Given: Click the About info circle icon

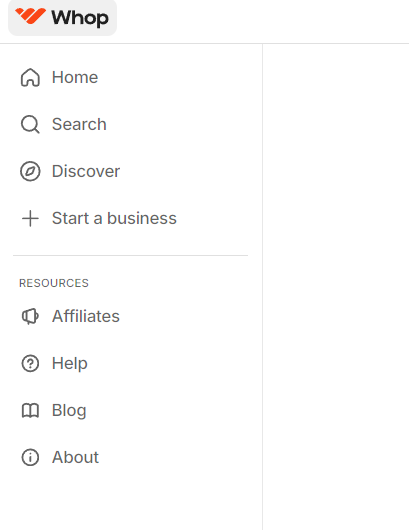Looking at the screenshot, I should [x=30, y=457].
